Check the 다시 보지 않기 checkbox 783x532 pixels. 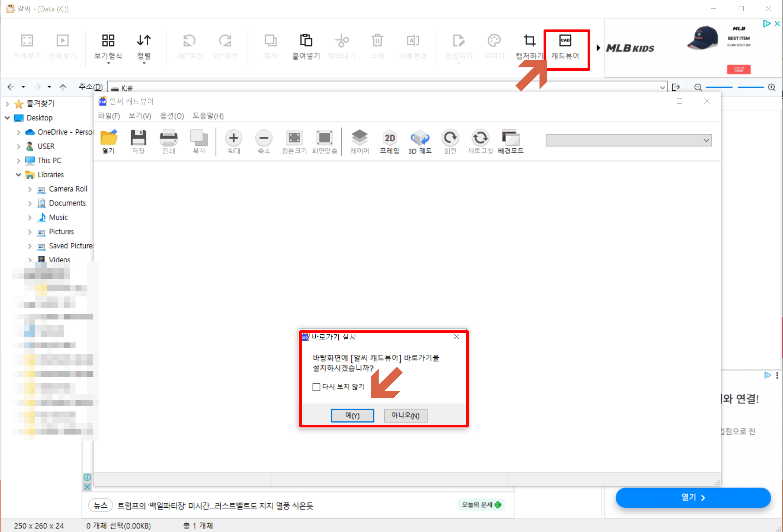point(316,387)
